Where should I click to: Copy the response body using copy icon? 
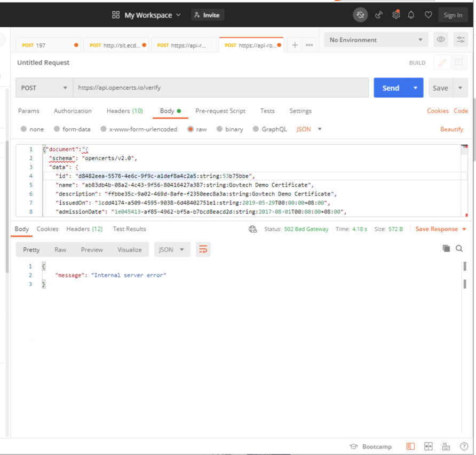click(447, 248)
